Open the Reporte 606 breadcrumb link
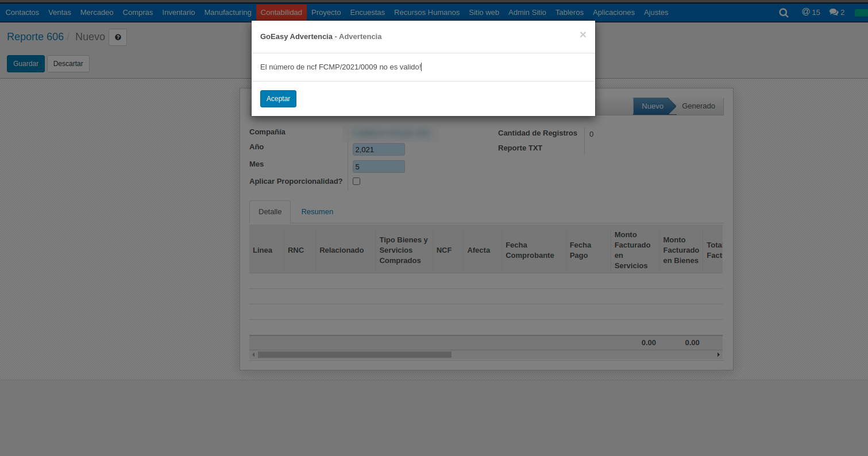Viewport: 868px width, 456px height. click(x=35, y=37)
